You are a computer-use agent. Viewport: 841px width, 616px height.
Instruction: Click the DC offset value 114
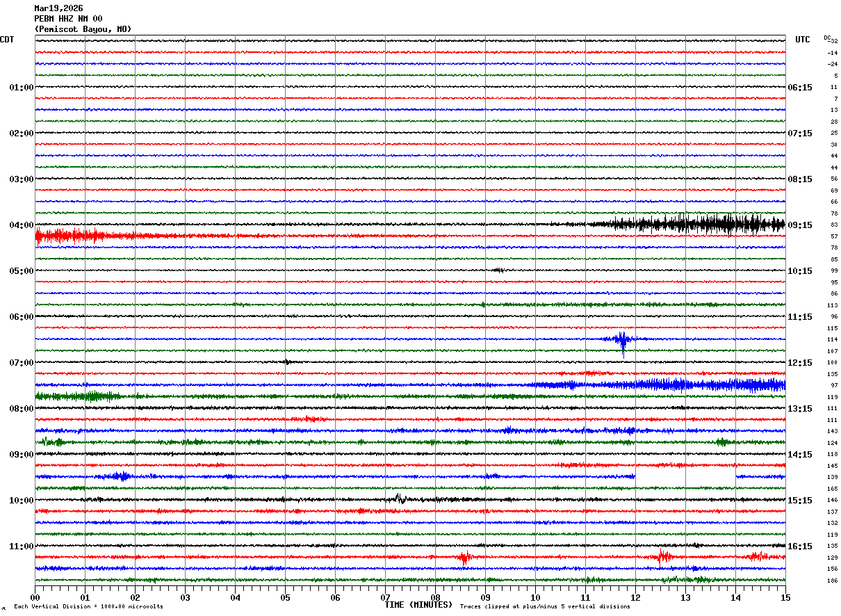832,340
